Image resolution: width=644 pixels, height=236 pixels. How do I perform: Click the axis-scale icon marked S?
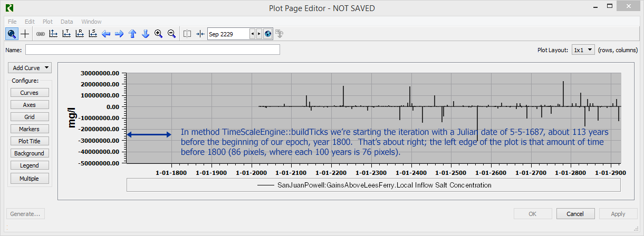pyautogui.click(x=93, y=34)
